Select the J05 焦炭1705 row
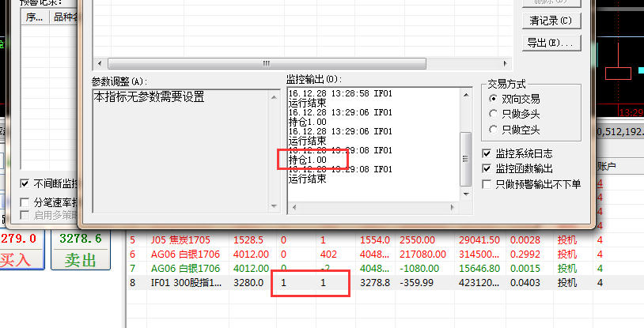Screen dimensions: 644x328 point(356,239)
